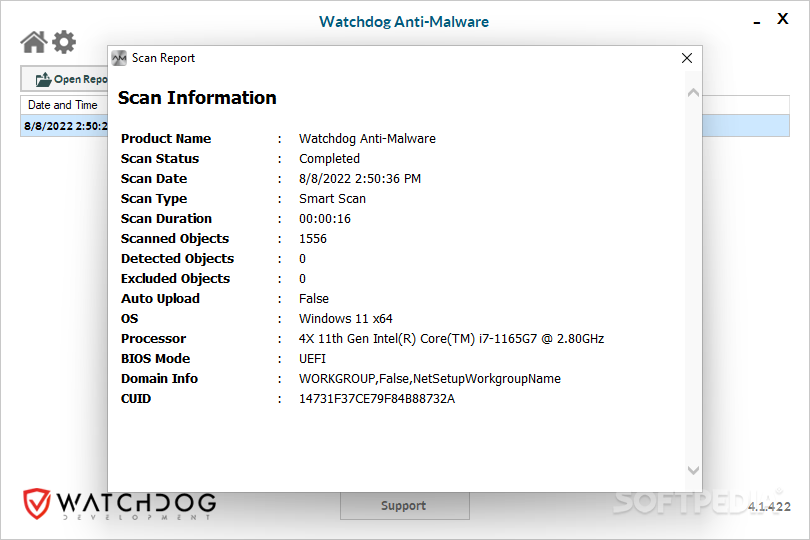Click the CUID value 14731F37CE79F84B88732A
The width and height of the screenshot is (810, 540).
click(x=377, y=399)
